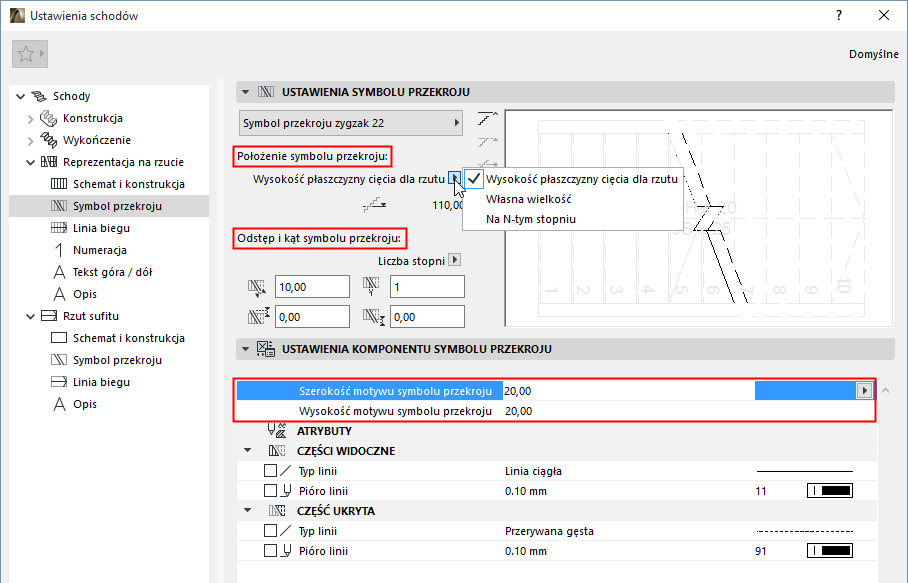Collapse Ustawienia symbolu przekroju panel

click(x=246, y=92)
